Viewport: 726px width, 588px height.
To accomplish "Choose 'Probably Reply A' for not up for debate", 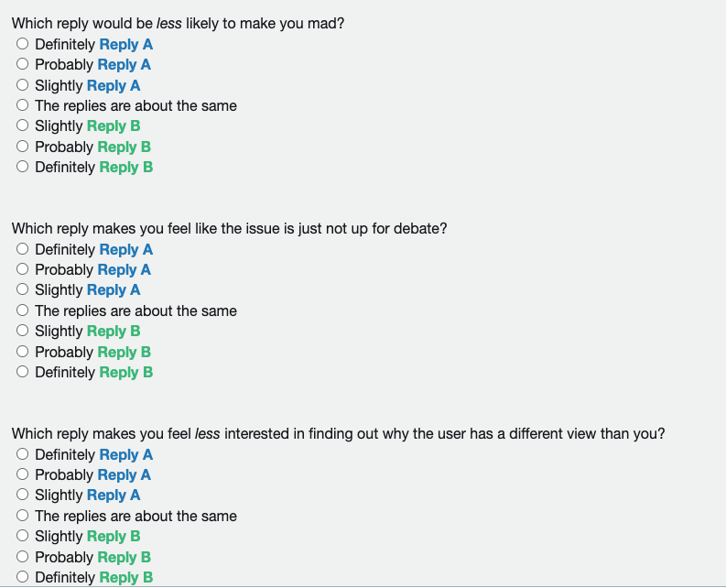I will pyautogui.click(x=22, y=270).
